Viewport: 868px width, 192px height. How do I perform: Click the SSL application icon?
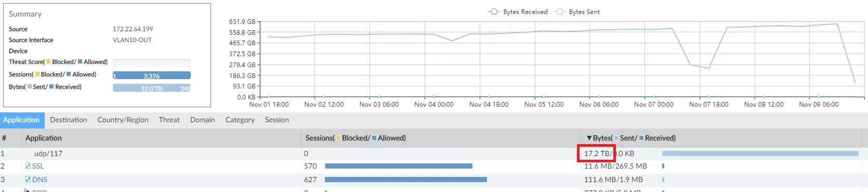click(28, 166)
